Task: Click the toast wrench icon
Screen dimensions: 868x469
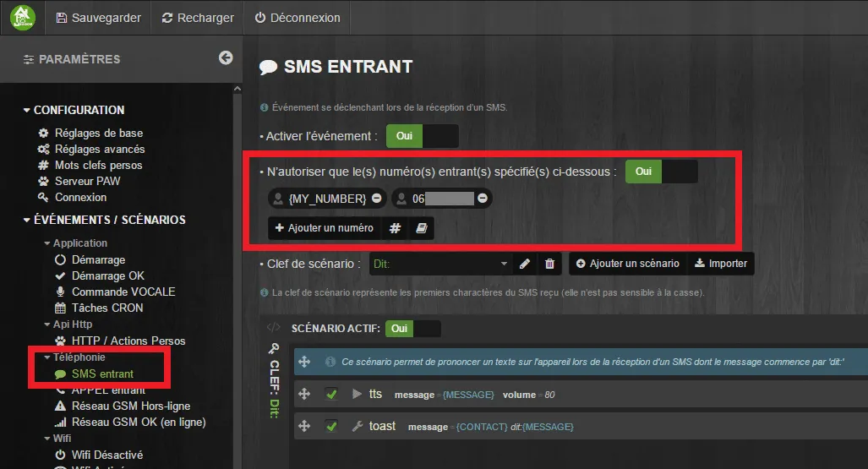Action: point(357,427)
